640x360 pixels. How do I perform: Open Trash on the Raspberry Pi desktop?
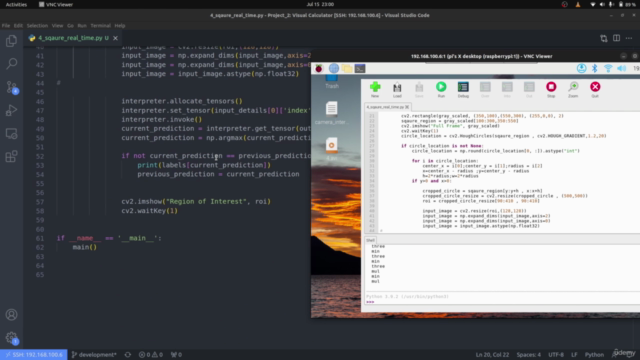332,81
